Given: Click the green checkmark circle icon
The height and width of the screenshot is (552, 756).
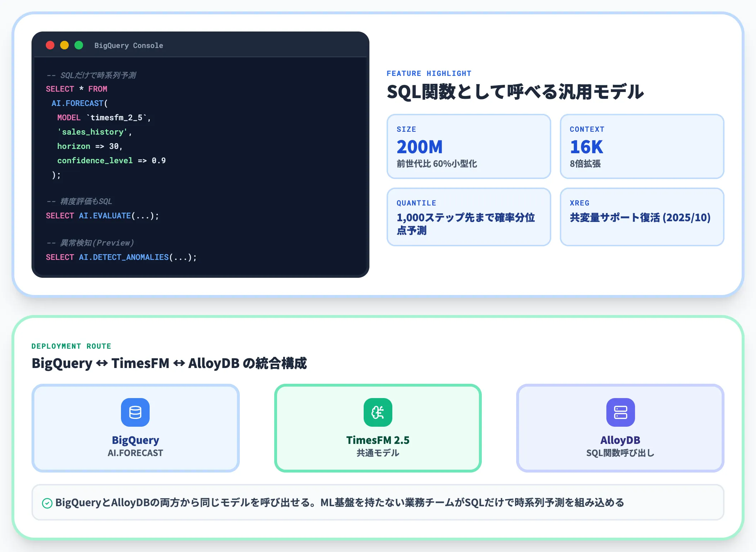Looking at the screenshot, I should pos(47,503).
